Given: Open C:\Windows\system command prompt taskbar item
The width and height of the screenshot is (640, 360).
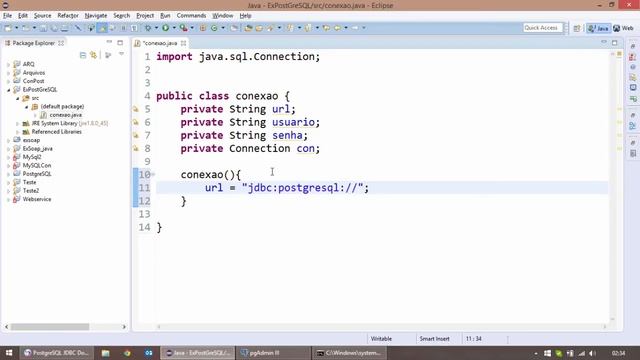Looking at the screenshot, I should pos(349,353).
